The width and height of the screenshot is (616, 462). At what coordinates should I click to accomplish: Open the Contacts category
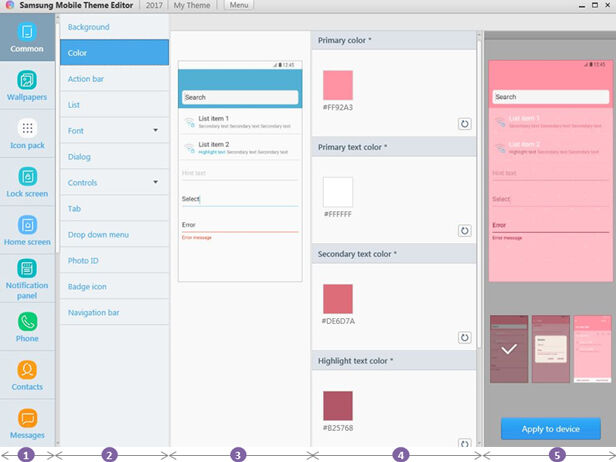27,376
